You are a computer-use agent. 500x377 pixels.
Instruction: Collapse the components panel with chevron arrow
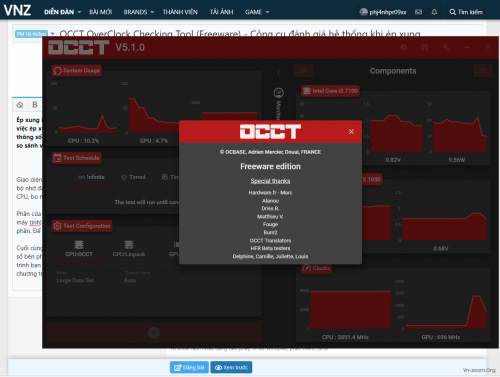(279, 73)
